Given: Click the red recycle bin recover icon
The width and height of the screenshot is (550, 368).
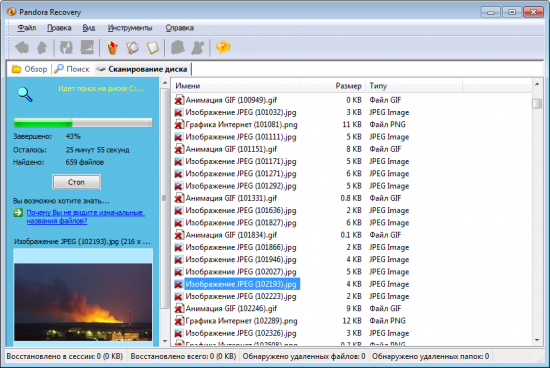Looking at the screenshot, I should point(112,47).
